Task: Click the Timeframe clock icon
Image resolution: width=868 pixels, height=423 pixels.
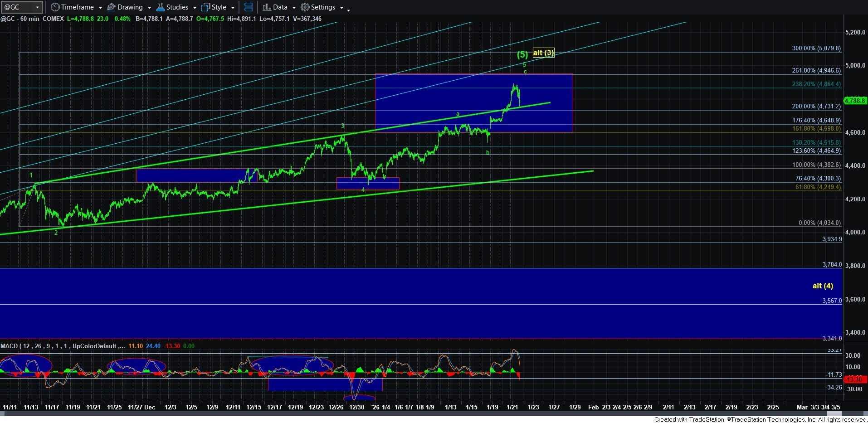Action: (x=55, y=7)
